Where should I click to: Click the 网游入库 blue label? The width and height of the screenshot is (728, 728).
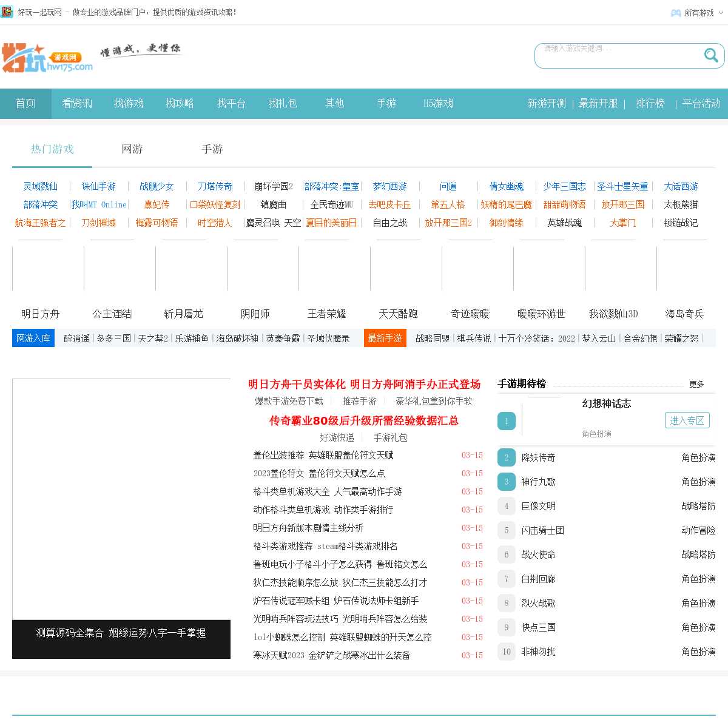[33, 338]
